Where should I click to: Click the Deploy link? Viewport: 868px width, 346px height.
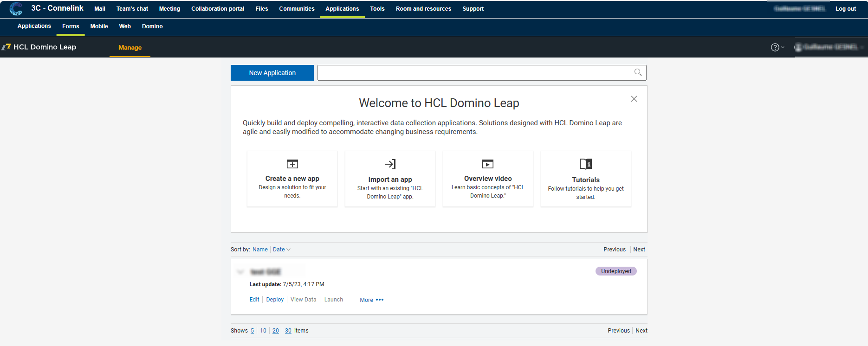point(275,300)
